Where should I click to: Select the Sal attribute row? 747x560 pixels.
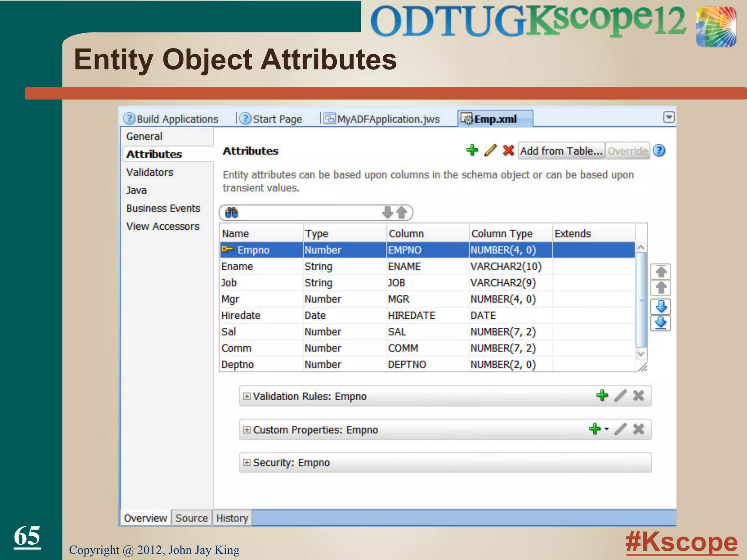pyautogui.click(x=427, y=332)
